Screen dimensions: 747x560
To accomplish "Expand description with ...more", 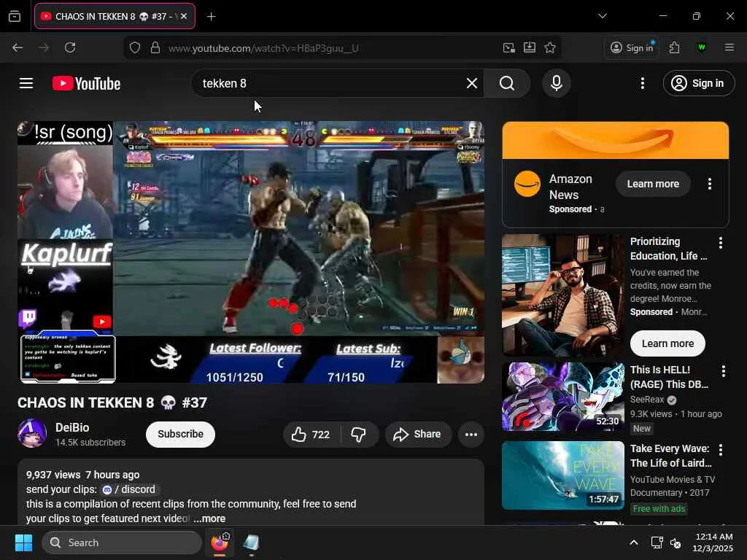I will coord(209,518).
